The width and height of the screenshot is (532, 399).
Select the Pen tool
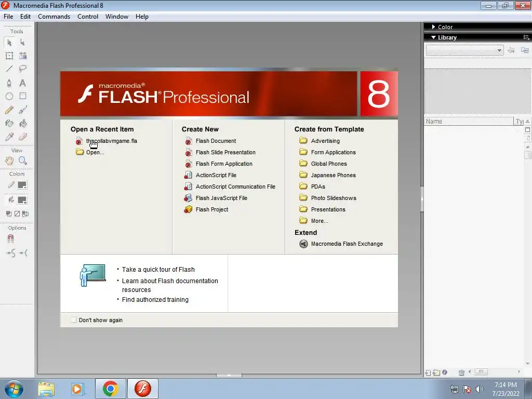click(x=9, y=83)
